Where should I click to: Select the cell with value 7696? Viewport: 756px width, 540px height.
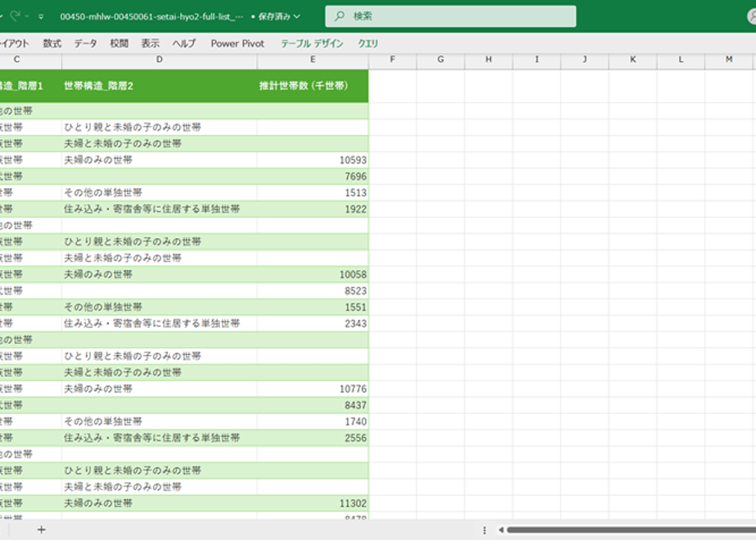(313, 177)
